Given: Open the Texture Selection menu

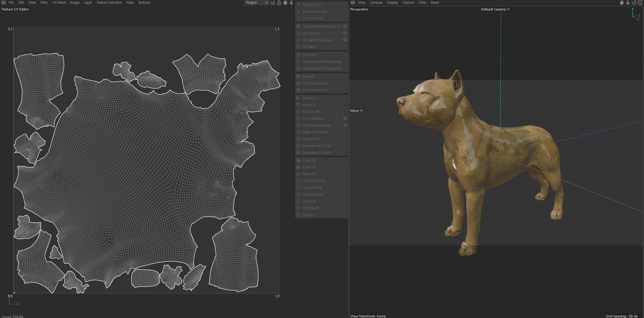Looking at the screenshot, I should point(109,2).
